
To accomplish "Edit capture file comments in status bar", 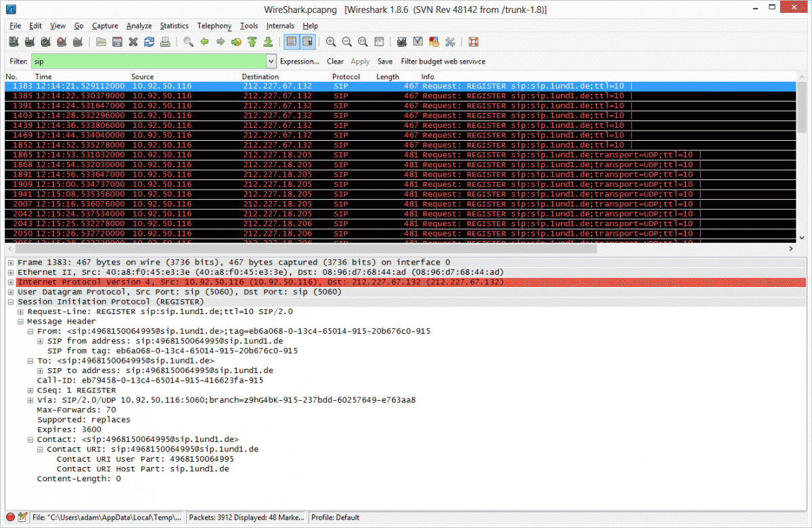I will [x=22, y=518].
